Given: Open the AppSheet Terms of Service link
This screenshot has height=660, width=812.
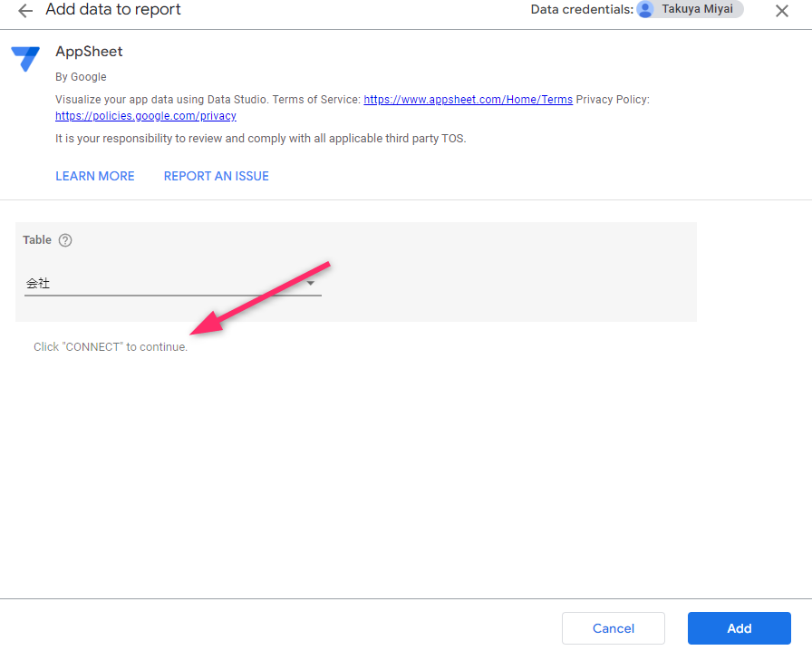Looking at the screenshot, I should click(469, 100).
